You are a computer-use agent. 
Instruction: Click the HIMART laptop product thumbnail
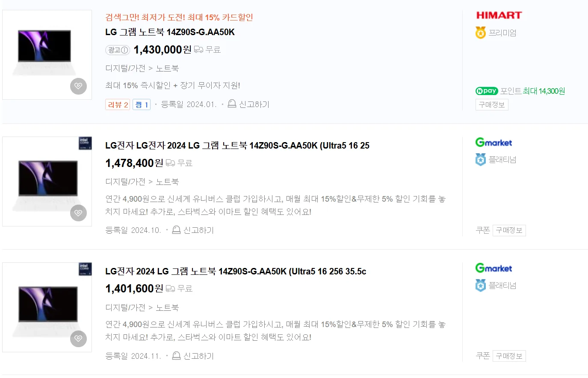click(x=47, y=55)
